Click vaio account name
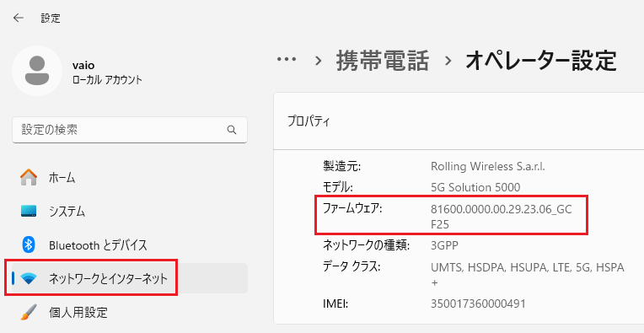This screenshot has height=333, width=644. (83, 66)
